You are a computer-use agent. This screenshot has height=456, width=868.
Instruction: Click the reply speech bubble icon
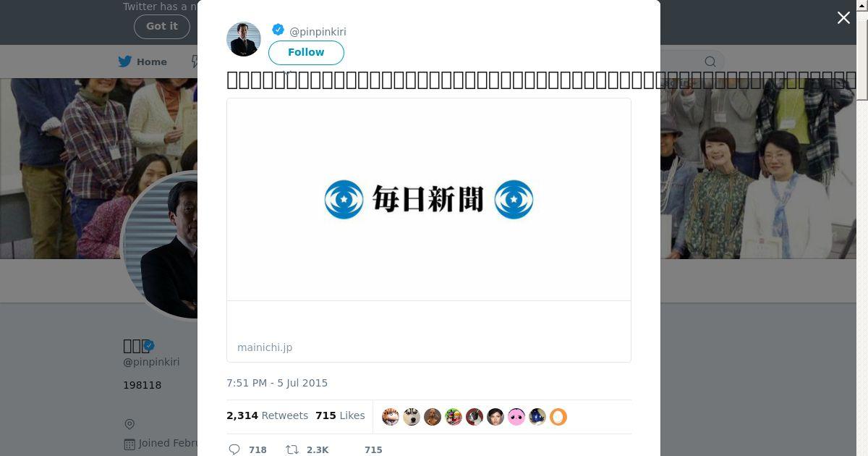tap(234, 449)
